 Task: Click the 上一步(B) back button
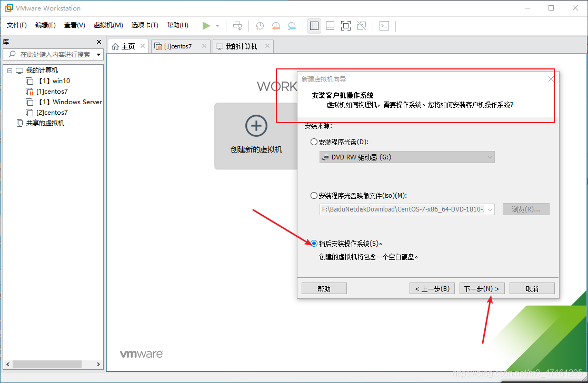pyautogui.click(x=432, y=288)
